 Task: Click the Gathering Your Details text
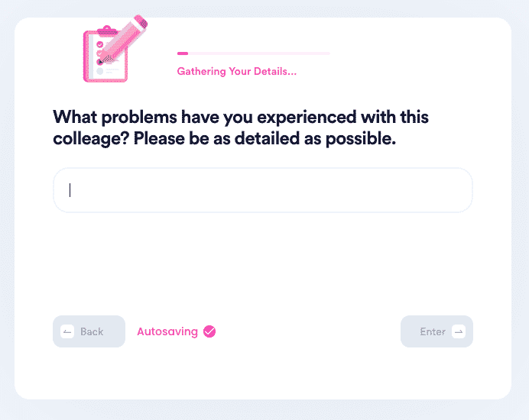[x=237, y=72]
